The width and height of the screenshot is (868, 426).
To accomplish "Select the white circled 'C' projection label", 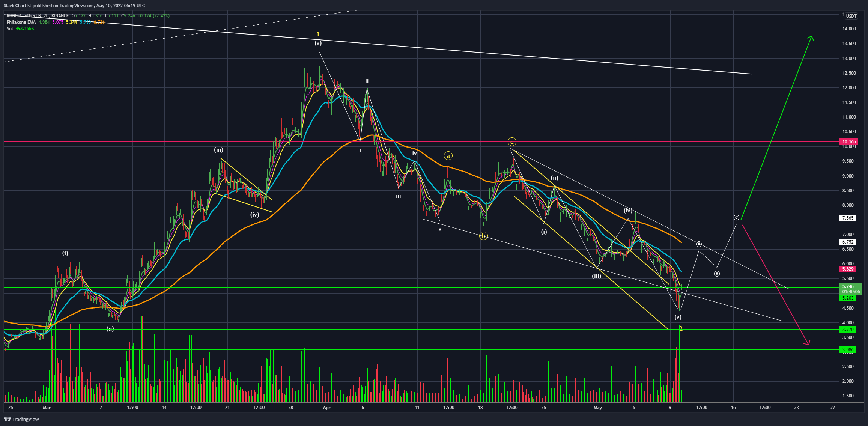I will (x=736, y=218).
